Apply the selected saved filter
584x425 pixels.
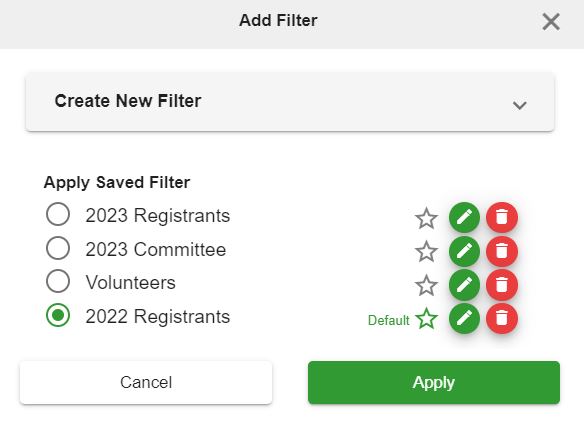click(434, 382)
